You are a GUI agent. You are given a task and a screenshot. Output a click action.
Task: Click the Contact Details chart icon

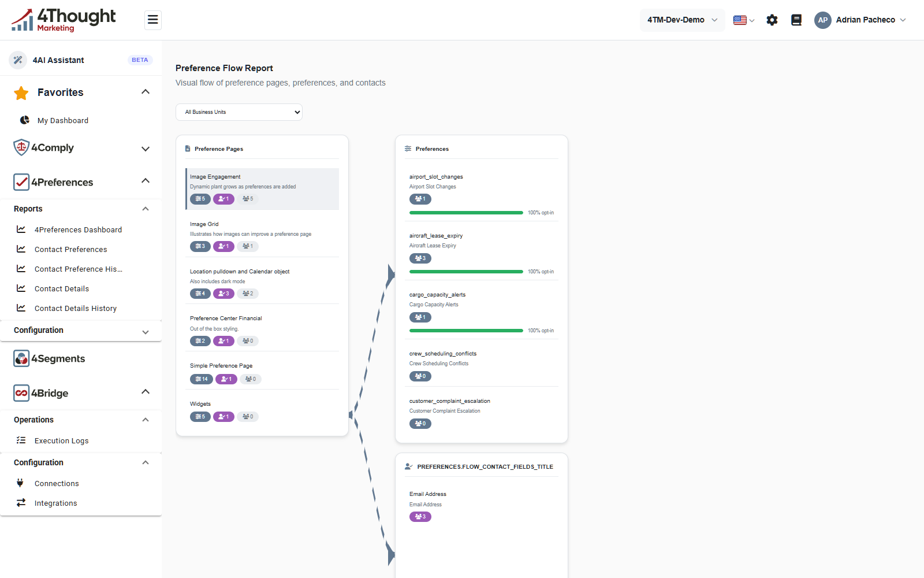coord(21,288)
